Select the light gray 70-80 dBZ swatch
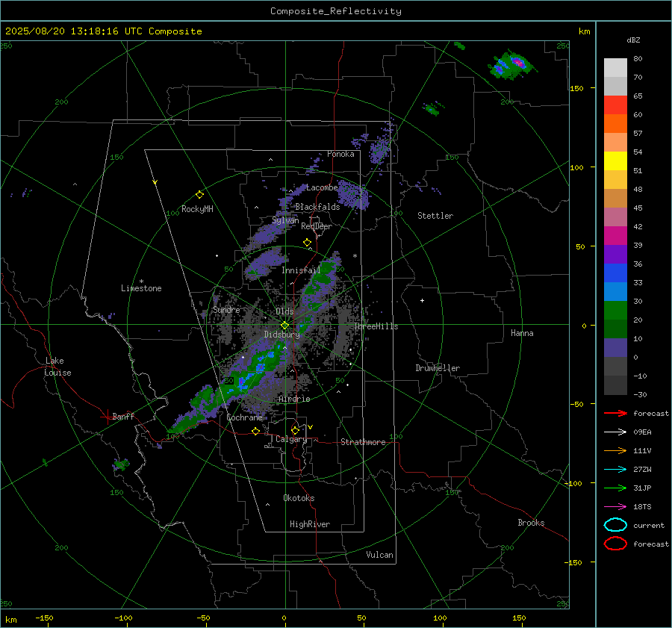The width and height of the screenshot is (672, 628). (615, 68)
